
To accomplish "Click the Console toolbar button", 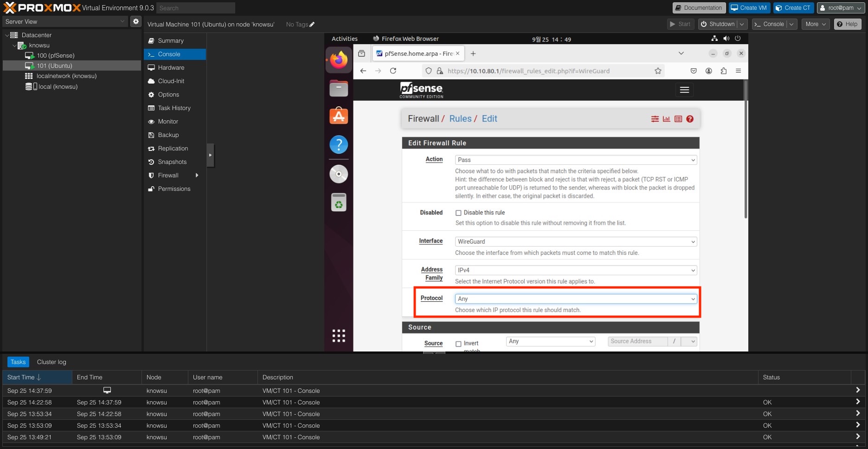I will pyautogui.click(x=769, y=24).
